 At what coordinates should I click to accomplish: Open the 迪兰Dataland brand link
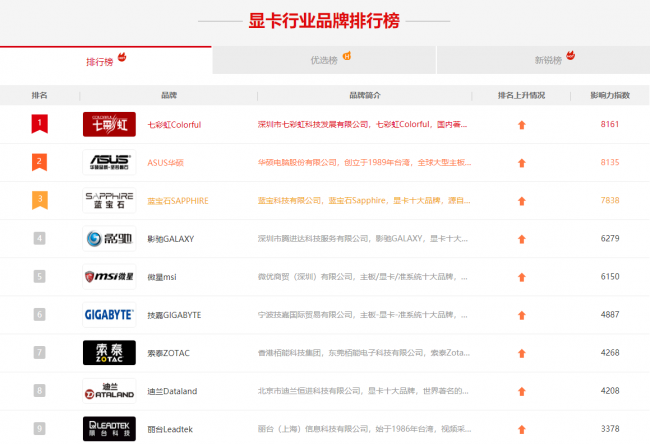click(172, 391)
